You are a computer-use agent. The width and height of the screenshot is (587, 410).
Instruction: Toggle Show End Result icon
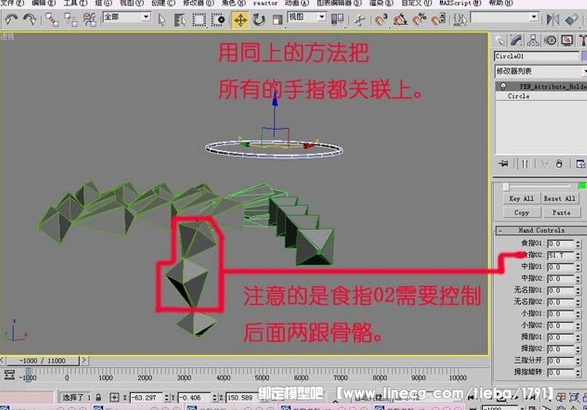tap(524, 164)
